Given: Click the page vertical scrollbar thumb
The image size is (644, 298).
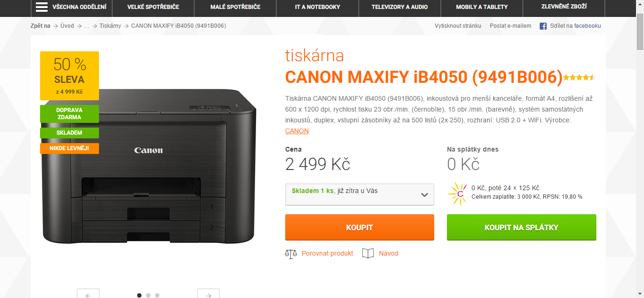Looking at the screenshot, I should pyautogui.click(x=640, y=31).
